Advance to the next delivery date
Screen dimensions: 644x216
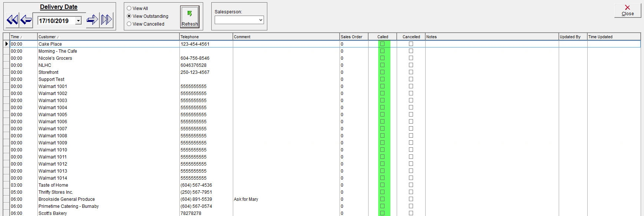click(92, 20)
